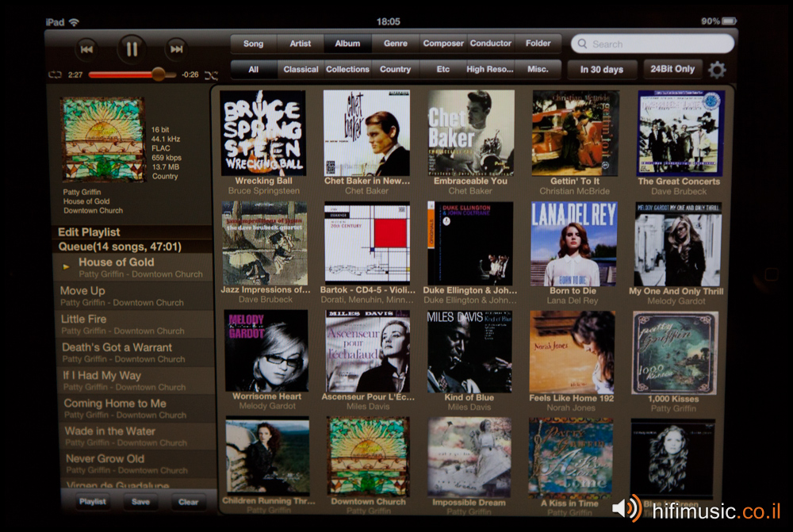Screen dimensions: 793x532
Task: Filter albums by Misc.
Action: 538,69
